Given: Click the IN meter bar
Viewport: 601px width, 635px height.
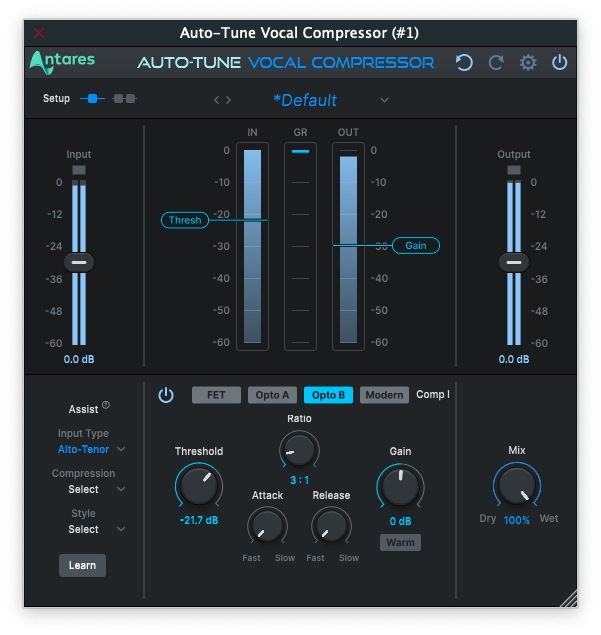Looking at the screenshot, I should [252, 246].
